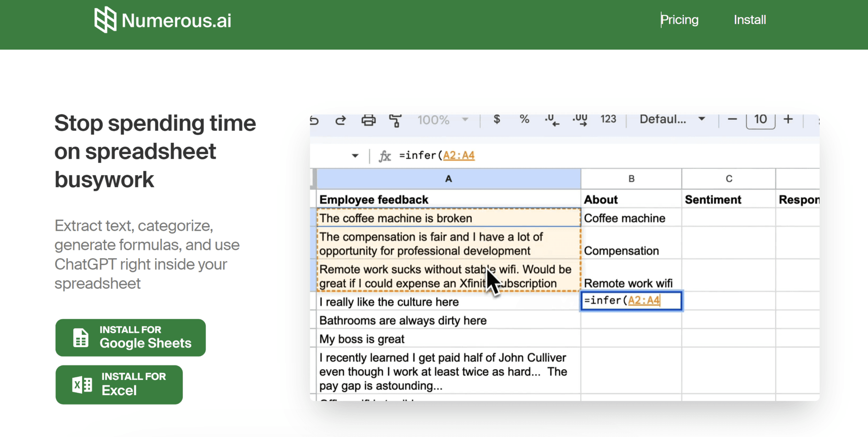This screenshot has height=437, width=868.
Task: Click the Redo icon
Action: pos(340,120)
